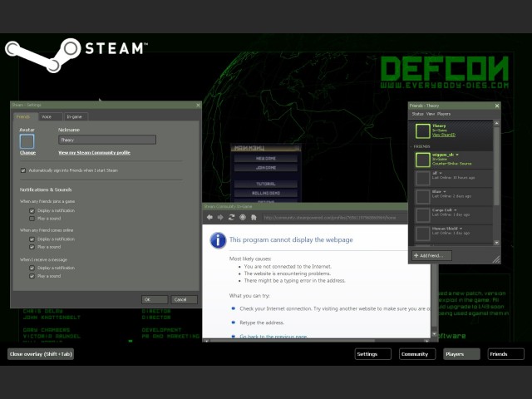Toggle display notification when friends join a game
The height and width of the screenshot is (399, 532).
coord(32,210)
